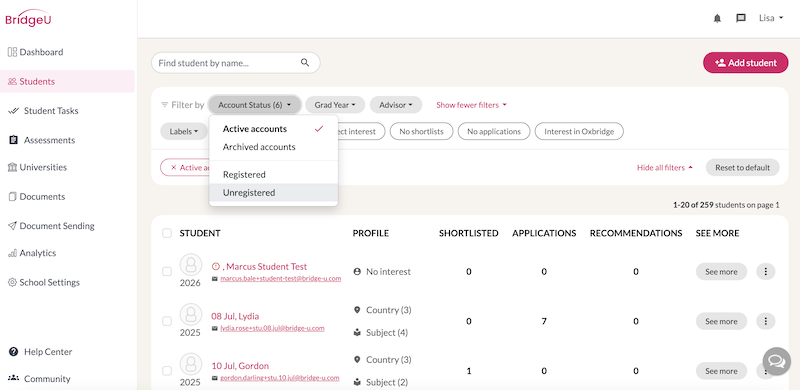Image resolution: width=800 pixels, height=390 pixels.
Task: Toggle the select-all students checkbox
Action: coord(167,233)
